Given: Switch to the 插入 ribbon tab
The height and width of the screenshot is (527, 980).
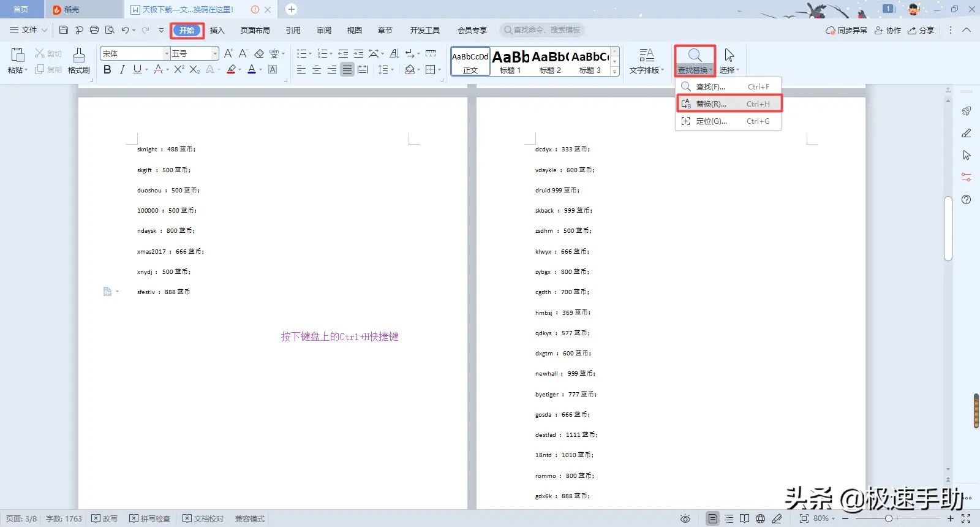Looking at the screenshot, I should click(x=217, y=30).
